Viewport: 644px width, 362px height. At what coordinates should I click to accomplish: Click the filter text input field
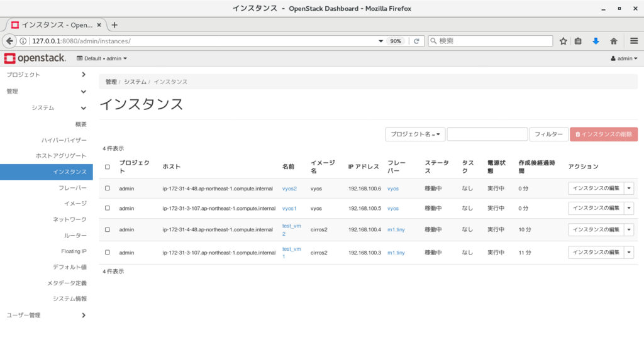[487, 134]
